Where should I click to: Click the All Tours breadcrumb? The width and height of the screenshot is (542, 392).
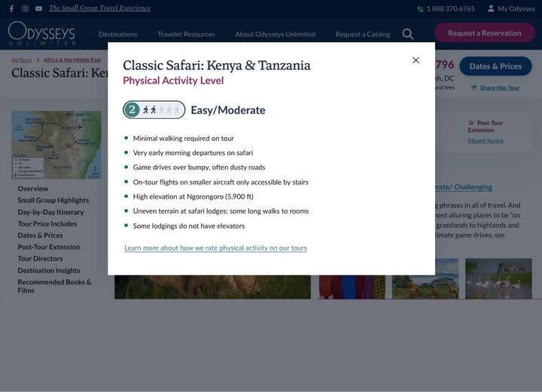pyautogui.click(x=21, y=60)
